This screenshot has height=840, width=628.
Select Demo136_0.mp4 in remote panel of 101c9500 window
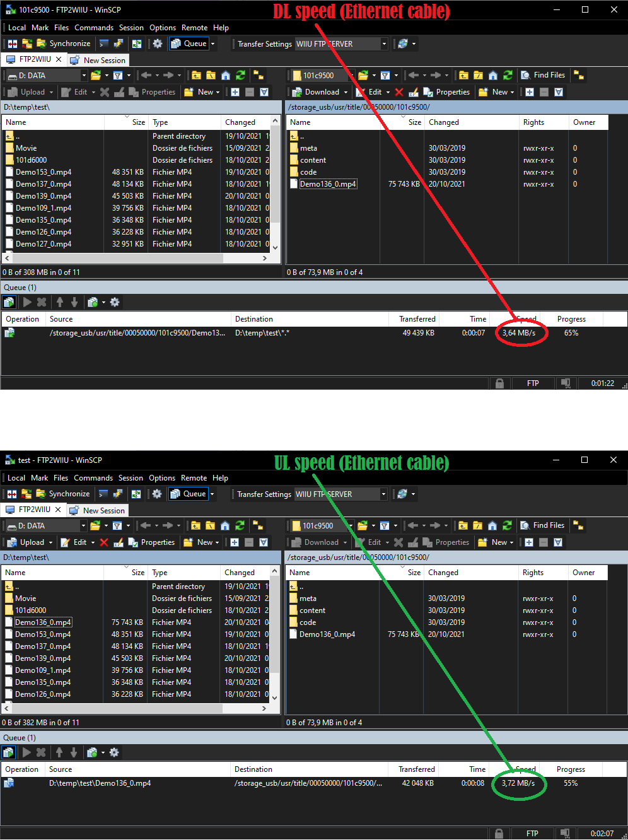click(328, 184)
